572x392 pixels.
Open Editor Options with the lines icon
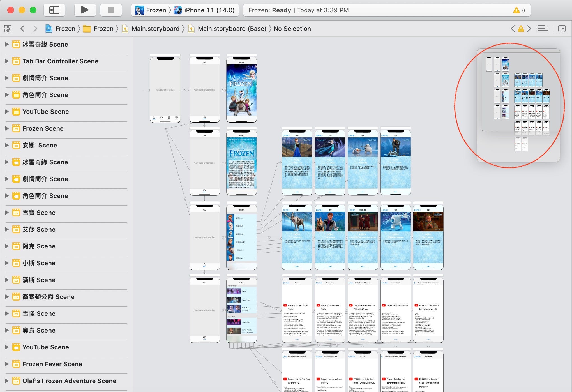coord(543,28)
